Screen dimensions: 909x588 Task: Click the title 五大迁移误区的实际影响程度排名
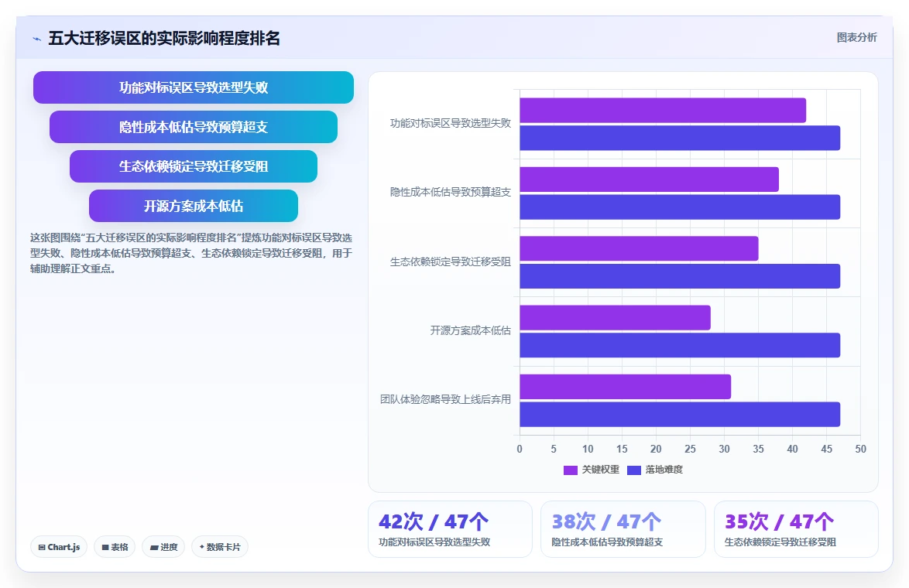[164, 38]
